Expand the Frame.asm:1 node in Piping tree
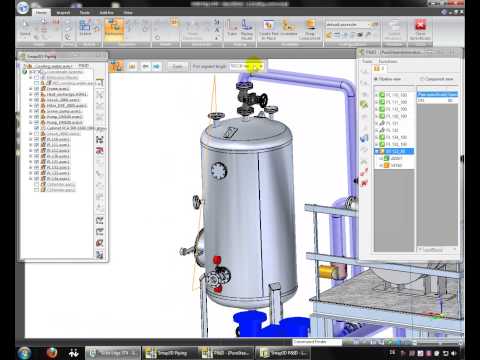This screenshot has width=480, height=360. (31, 89)
